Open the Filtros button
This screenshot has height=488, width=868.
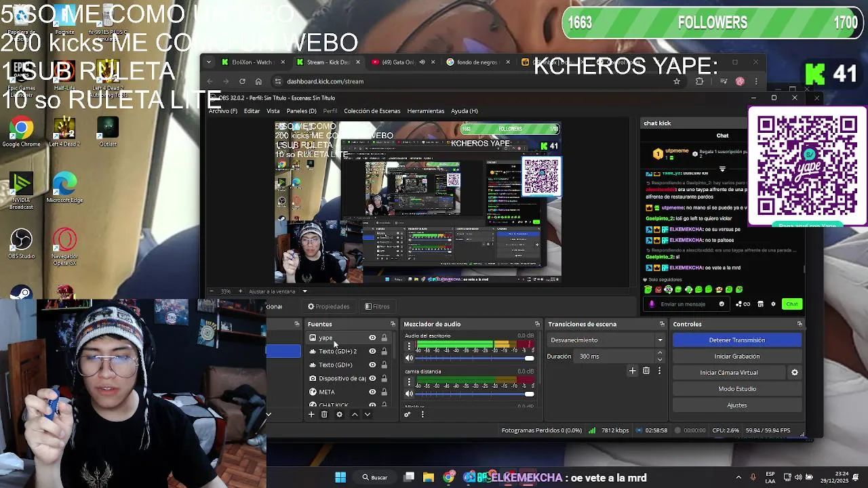click(377, 306)
